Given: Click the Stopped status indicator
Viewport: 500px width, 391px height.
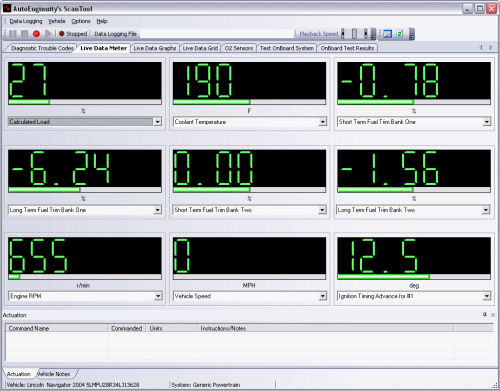Looking at the screenshot, I should tap(73, 34).
